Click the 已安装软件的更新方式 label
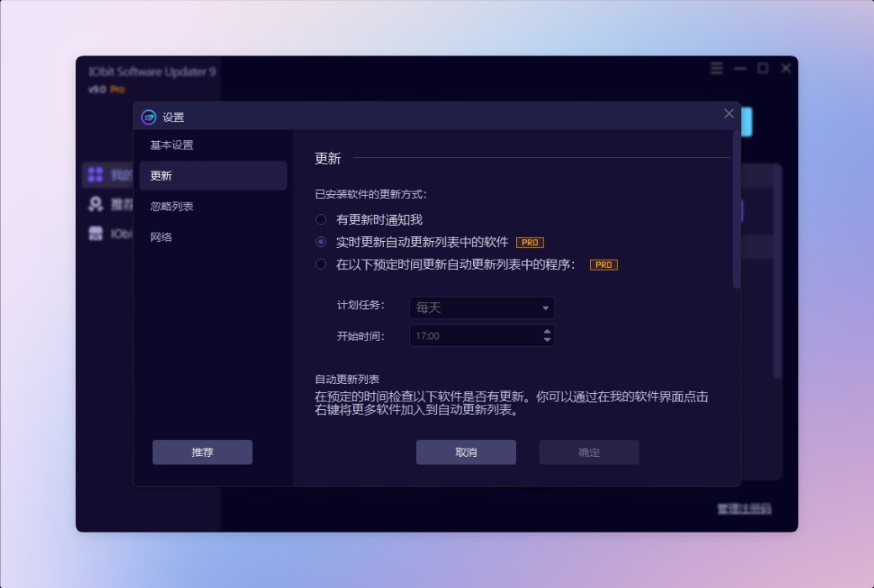The height and width of the screenshot is (588, 874). (371, 194)
